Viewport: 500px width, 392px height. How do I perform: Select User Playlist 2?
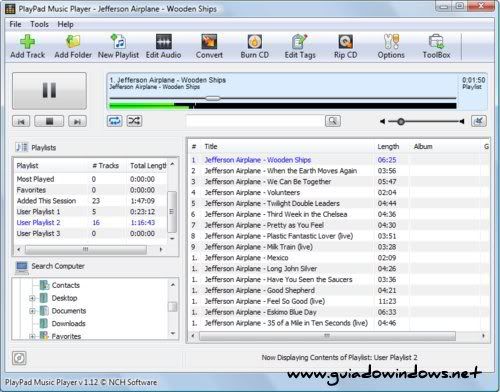tap(90, 223)
